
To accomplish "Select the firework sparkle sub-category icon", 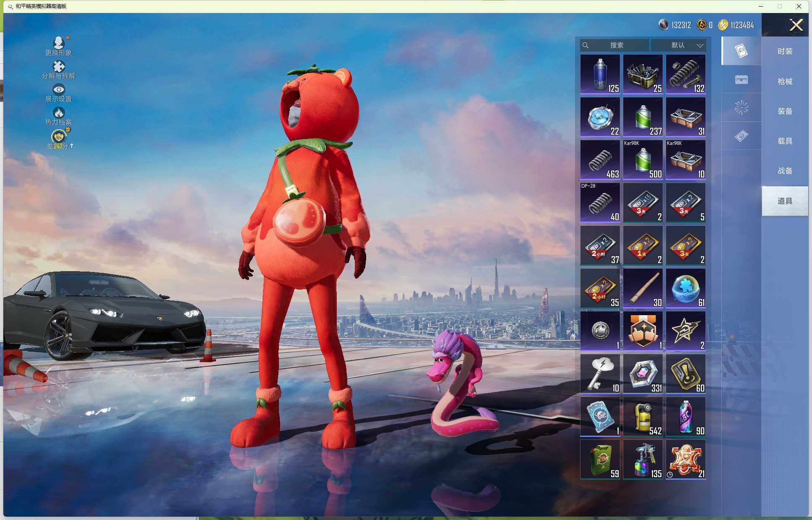I will 741,107.
